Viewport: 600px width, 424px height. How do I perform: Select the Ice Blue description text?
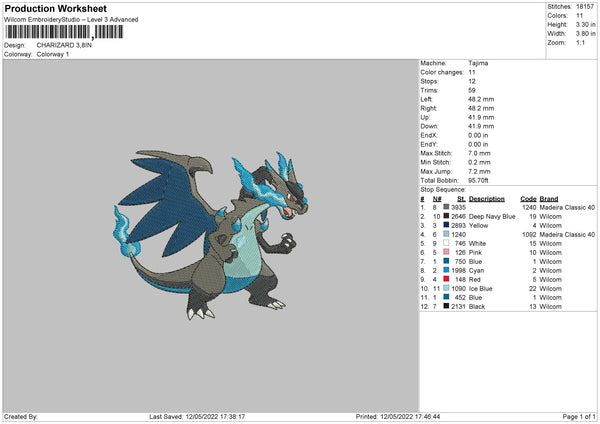[x=481, y=289]
